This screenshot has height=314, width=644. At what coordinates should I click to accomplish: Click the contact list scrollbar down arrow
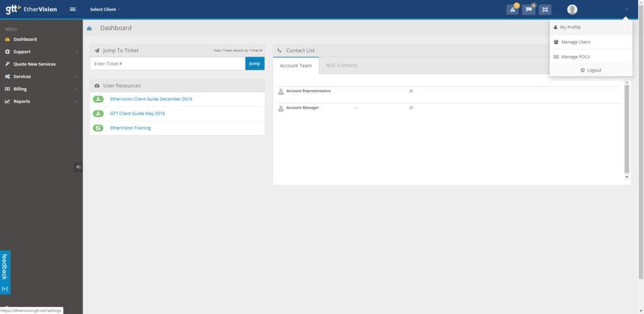pos(627,177)
